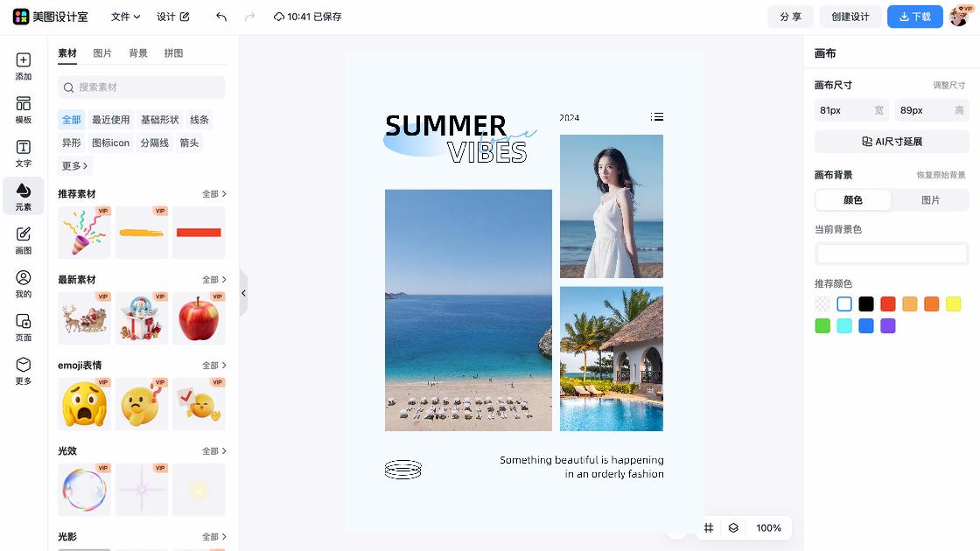Click the 下载 download button
980x551 pixels.
click(x=914, y=17)
